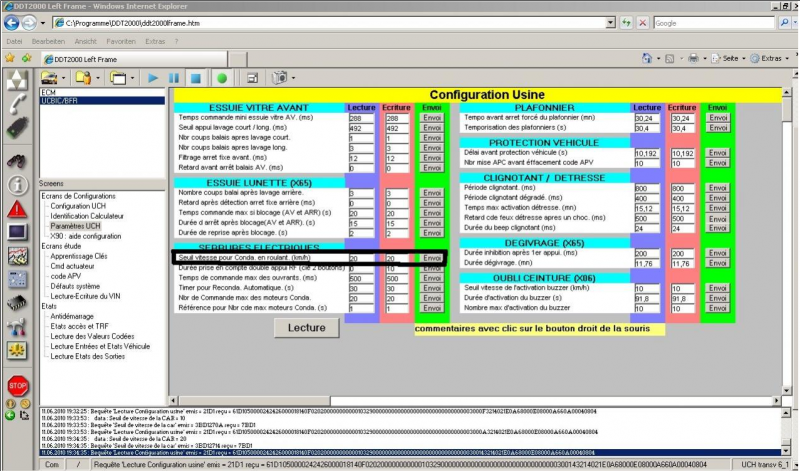
Task: Open the graph chart icon in sidebar
Action: [17, 256]
